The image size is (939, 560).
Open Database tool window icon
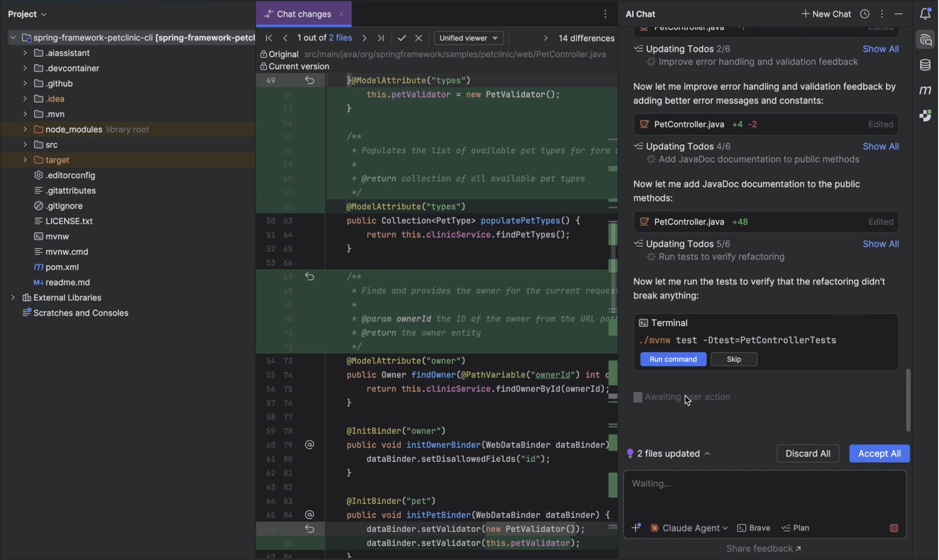pyautogui.click(x=925, y=65)
